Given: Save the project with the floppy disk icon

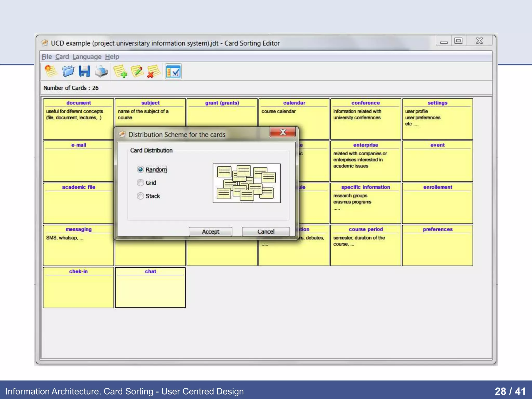Looking at the screenshot, I should 84,71.
